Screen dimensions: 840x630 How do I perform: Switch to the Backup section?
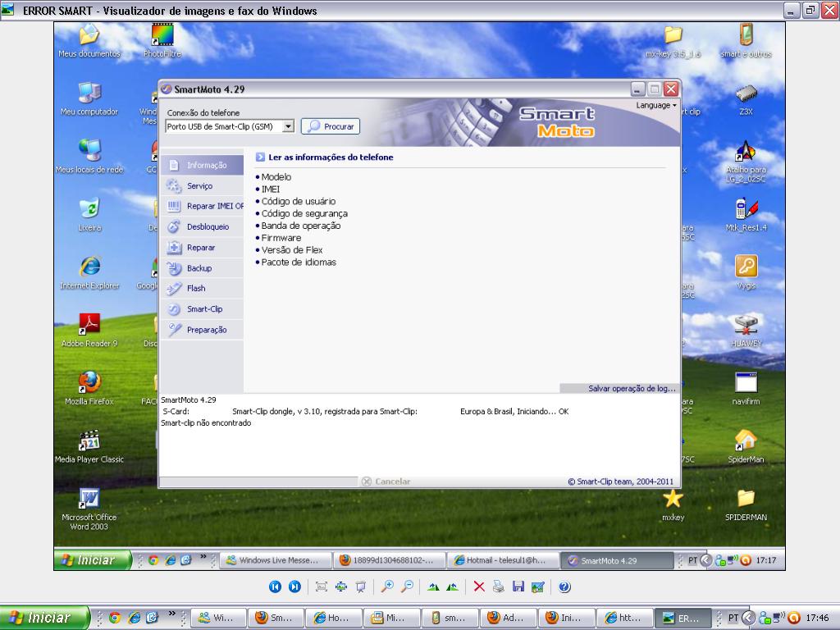[203, 268]
